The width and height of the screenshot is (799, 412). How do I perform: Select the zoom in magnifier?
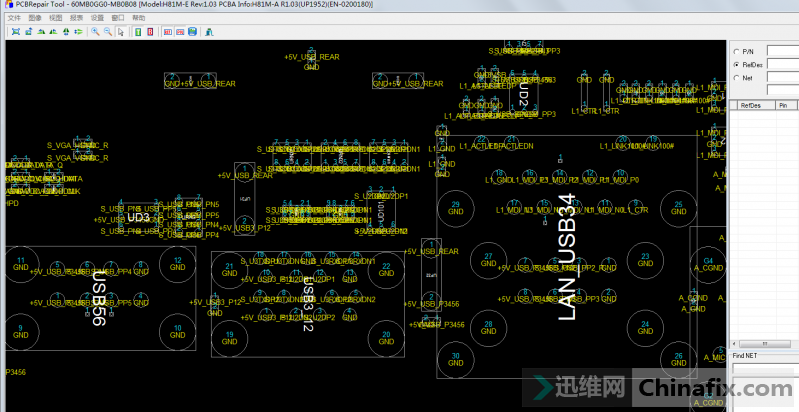point(95,32)
